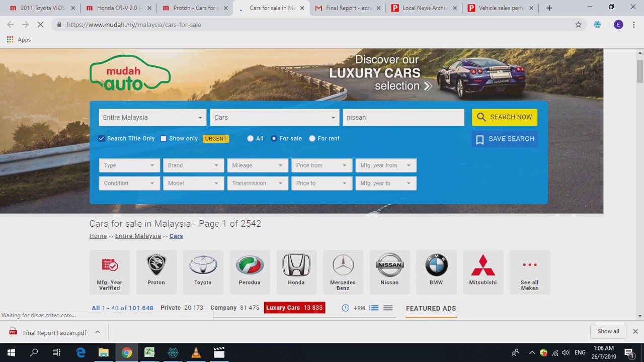Click the browser extension icon
Image resolution: width=644 pixels, height=362 pixels.
click(x=597, y=25)
